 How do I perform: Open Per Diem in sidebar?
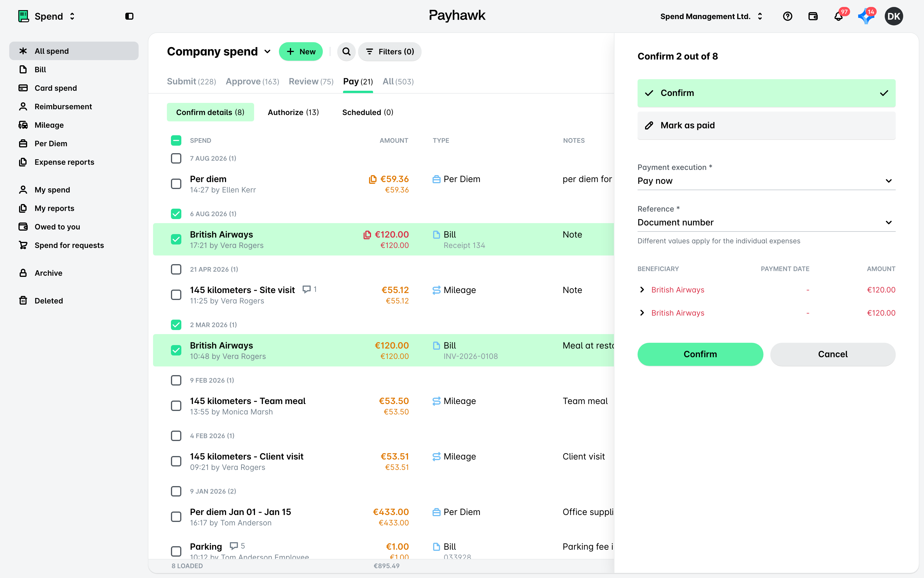pyautogui.click(x=74, y=143)
